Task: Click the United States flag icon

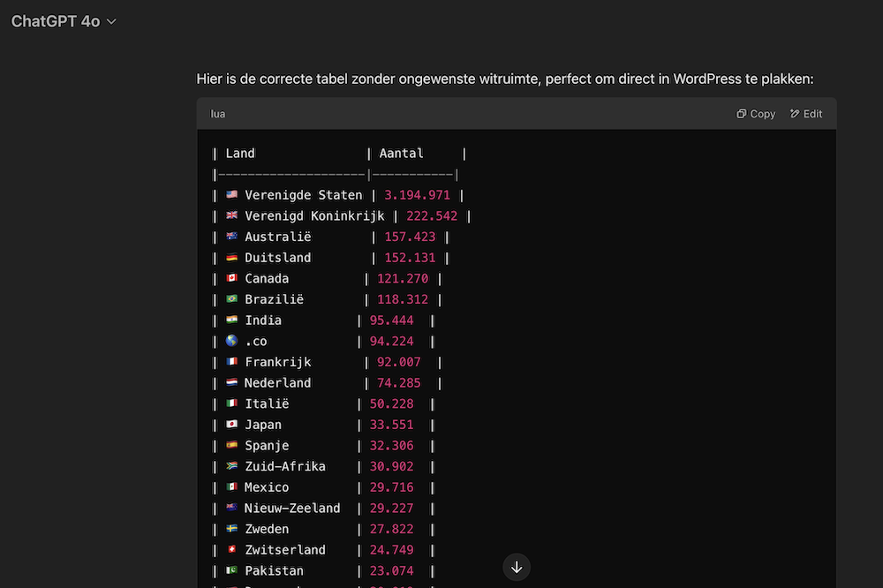Action: 232,195
